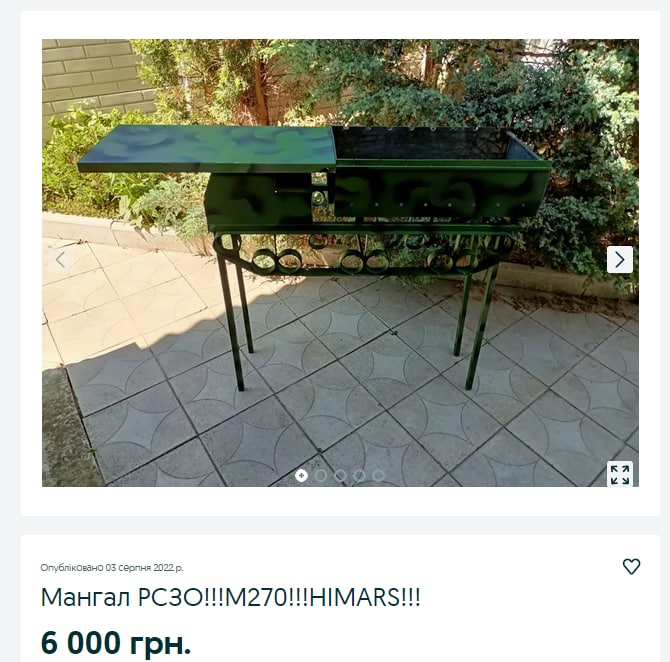The image size is (670, 662).
Task: Click the camouflage grill lid in photo
Action: point(207,148)
